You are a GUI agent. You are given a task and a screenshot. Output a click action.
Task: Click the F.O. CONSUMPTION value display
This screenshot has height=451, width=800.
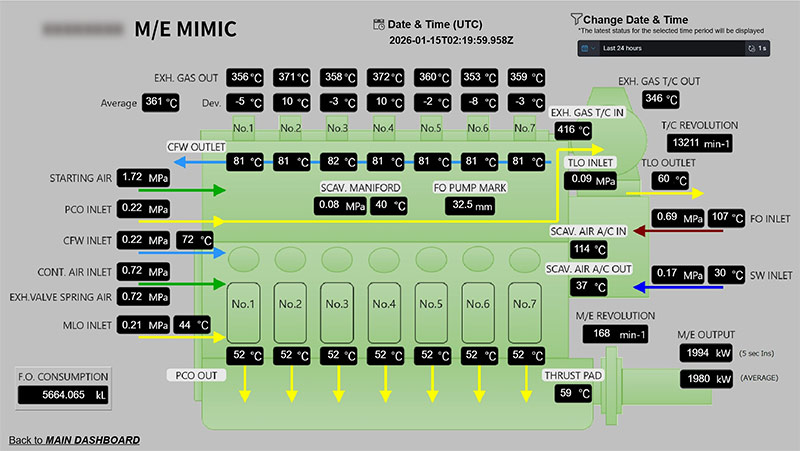[x=64, y=396]
